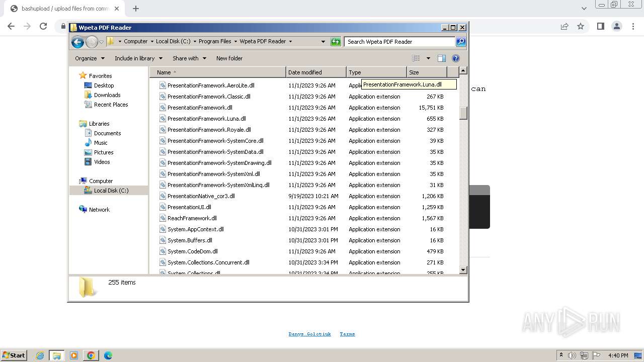The height and width of the screenshot is (362, 644).
Task: Toggle the preview pane icon
Action: click(441, 58)
